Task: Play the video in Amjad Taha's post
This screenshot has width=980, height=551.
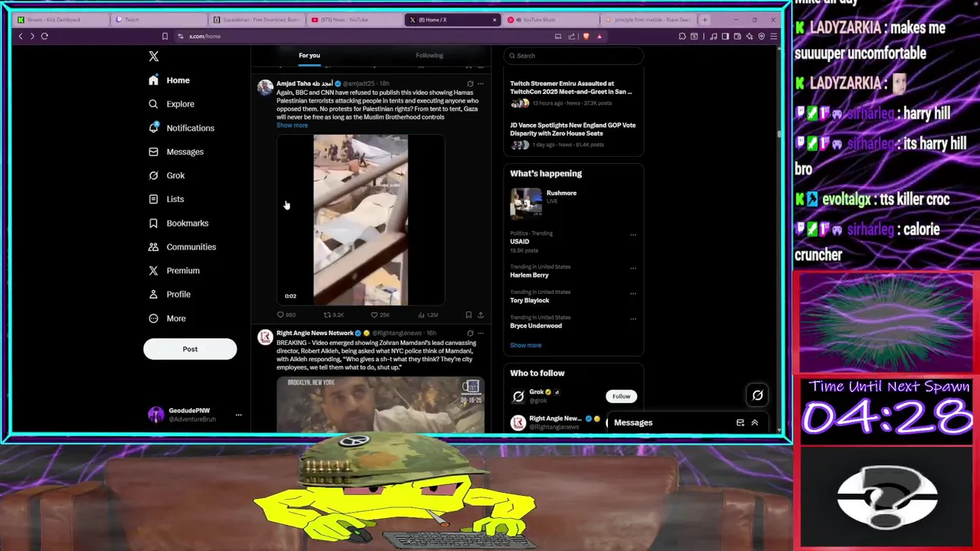Action: click(x=361, y=220)
